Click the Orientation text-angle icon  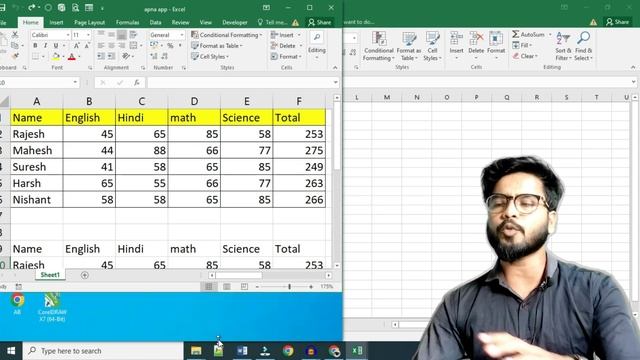126,56
